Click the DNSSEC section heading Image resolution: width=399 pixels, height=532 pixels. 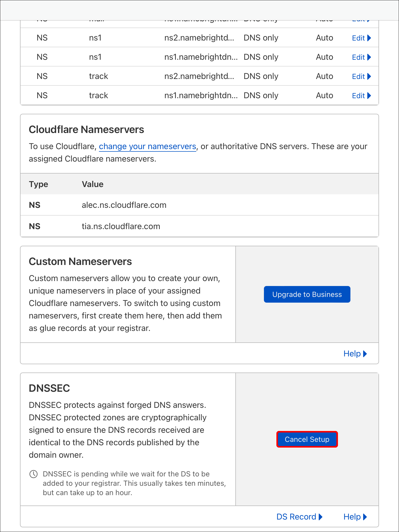pos(49,388)
